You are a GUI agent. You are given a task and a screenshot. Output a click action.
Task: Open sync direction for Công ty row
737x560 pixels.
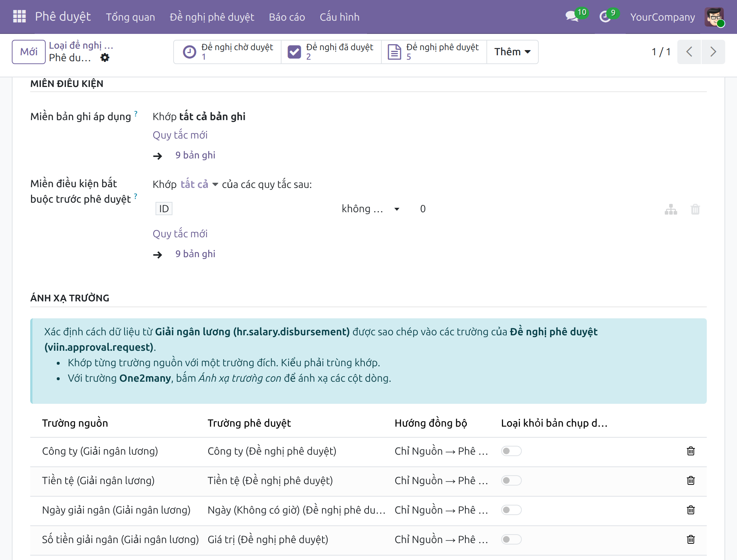(x=441, y=451)
